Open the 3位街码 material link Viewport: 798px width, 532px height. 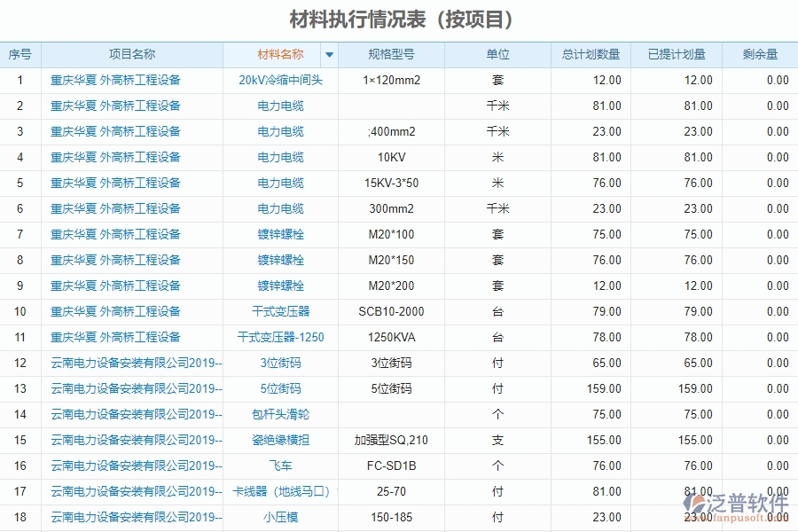point(278,363)
